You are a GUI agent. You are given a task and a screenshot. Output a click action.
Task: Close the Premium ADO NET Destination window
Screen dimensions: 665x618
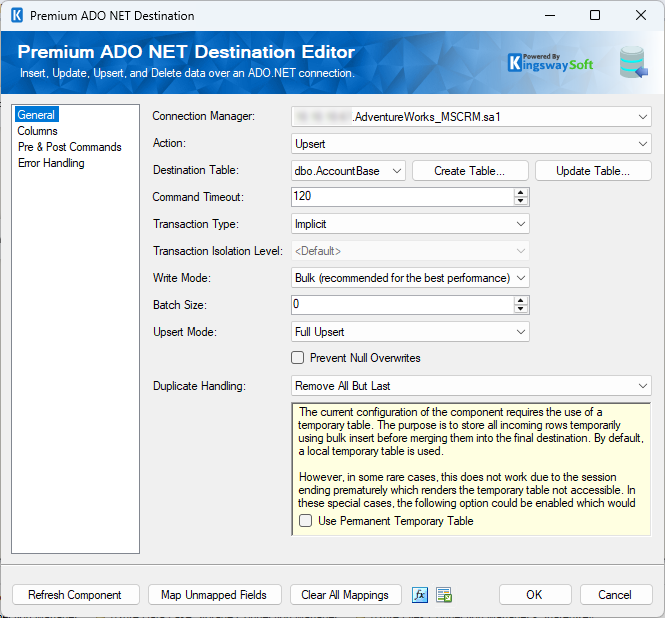point(641,15)
